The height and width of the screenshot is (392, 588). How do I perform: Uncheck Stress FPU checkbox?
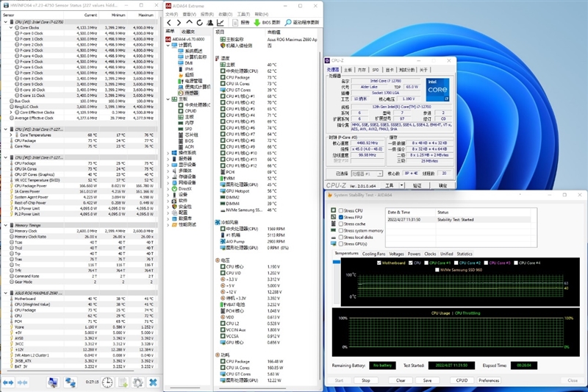tap(341, 217)
